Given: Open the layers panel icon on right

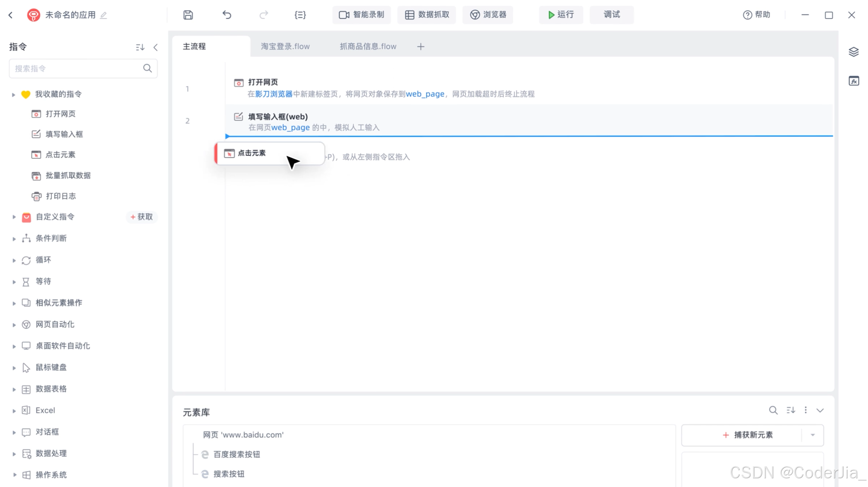Looking at the screenshot, I should (x=854, y=52).
